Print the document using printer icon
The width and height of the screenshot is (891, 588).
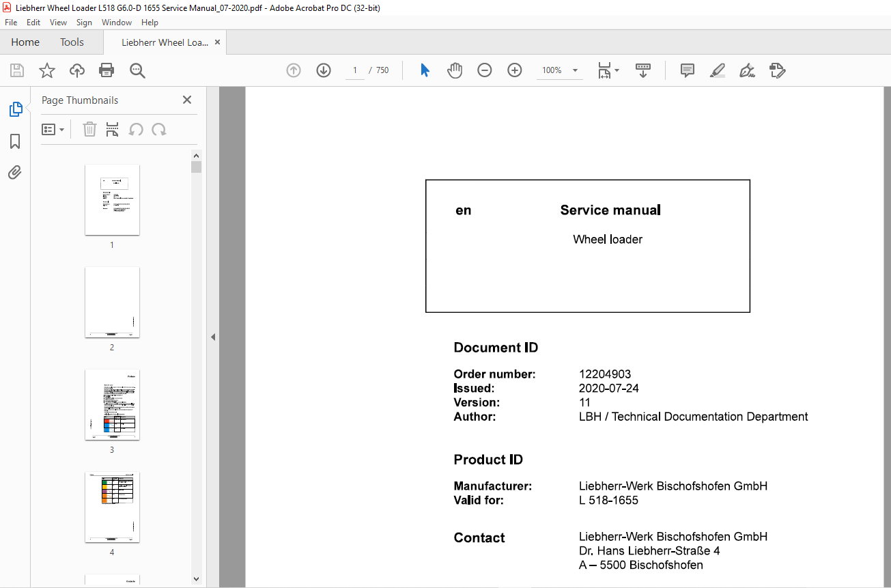(107, 70)
